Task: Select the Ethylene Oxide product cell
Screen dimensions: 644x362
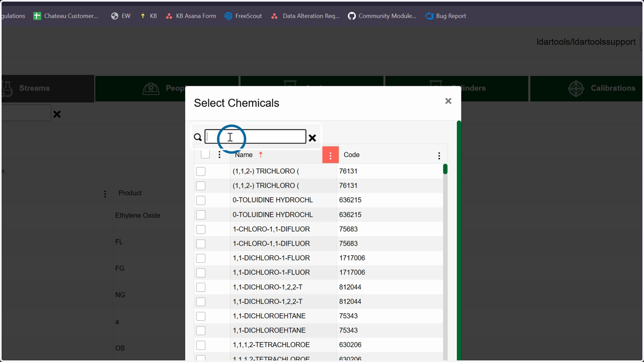Action: pyautogui.click(x=138, y=216)
